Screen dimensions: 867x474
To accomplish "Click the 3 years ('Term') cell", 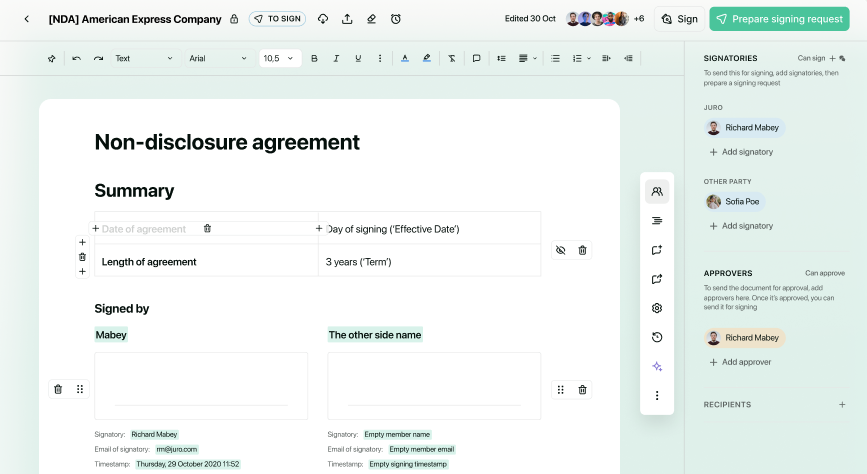I will tap(430, 262).
